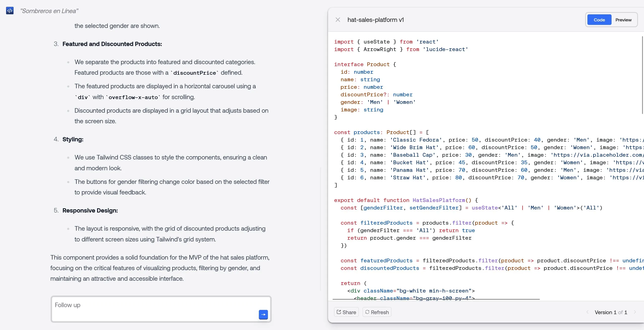Click the Refresh button

[377, 312]
